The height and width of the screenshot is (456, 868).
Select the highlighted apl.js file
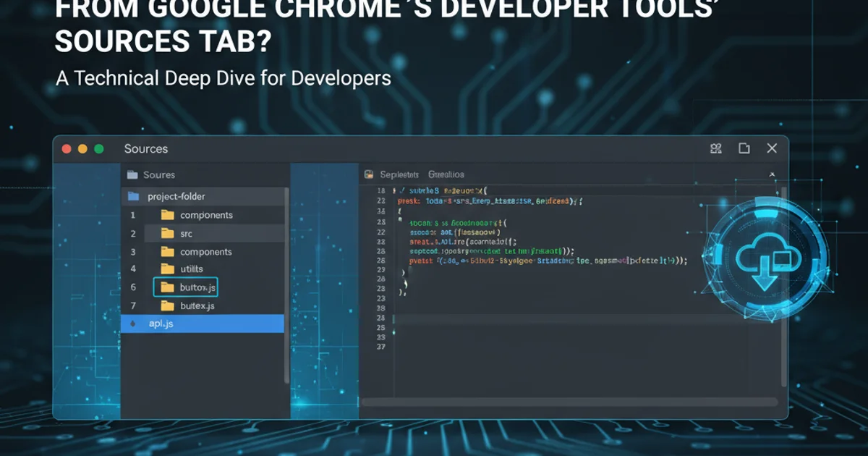click(161, 324)
